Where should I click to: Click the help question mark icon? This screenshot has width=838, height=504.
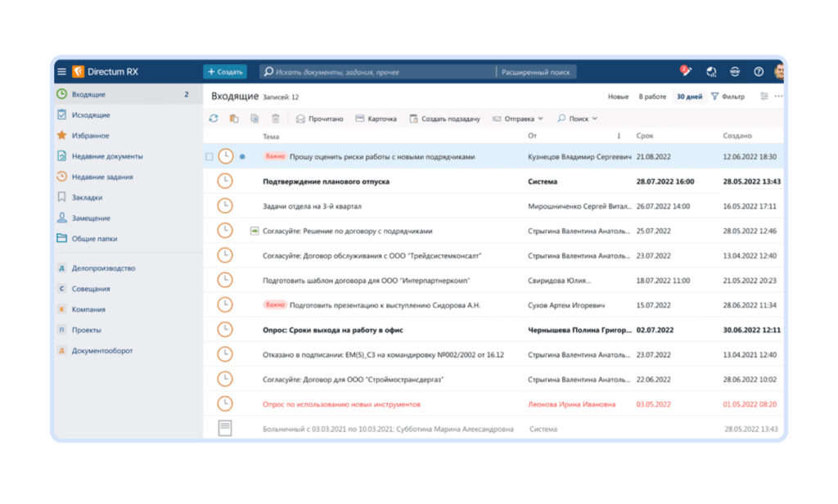(758, 72)
